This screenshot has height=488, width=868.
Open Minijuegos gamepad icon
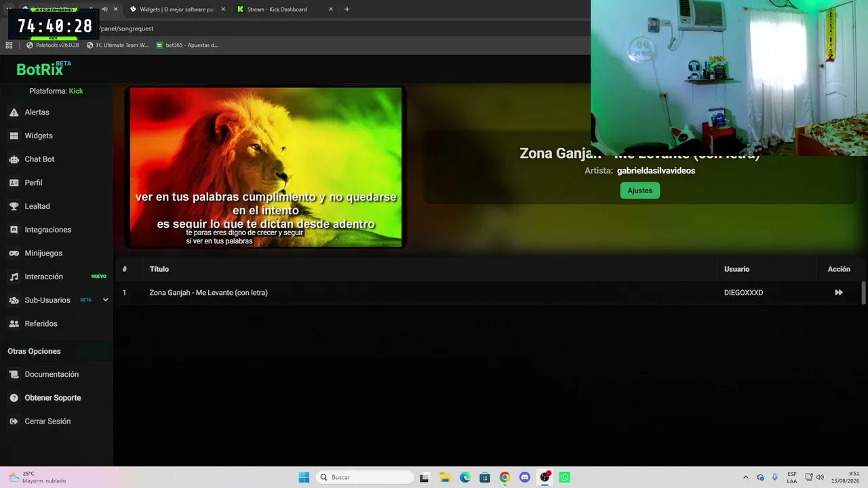click(14, 253)
